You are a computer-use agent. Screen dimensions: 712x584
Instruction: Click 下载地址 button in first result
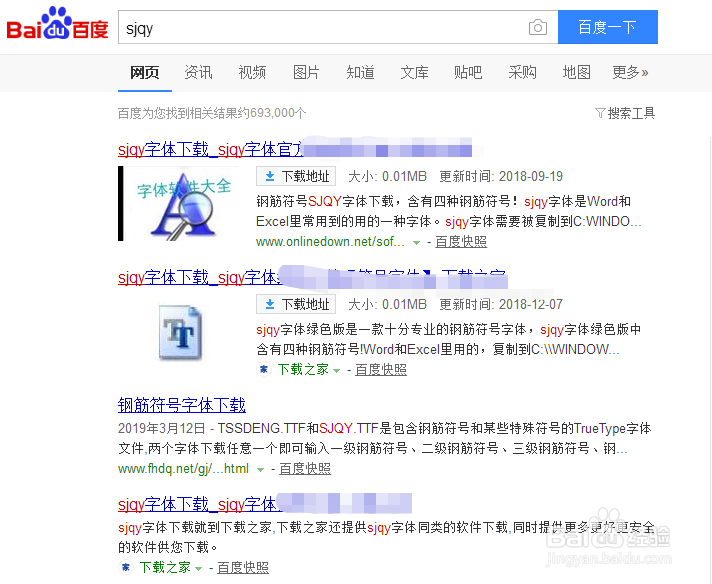coord(296,176)
